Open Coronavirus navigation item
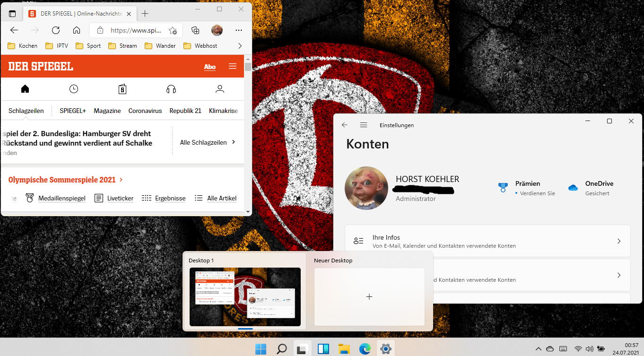The image size is (644, 356). click(145, 111)
